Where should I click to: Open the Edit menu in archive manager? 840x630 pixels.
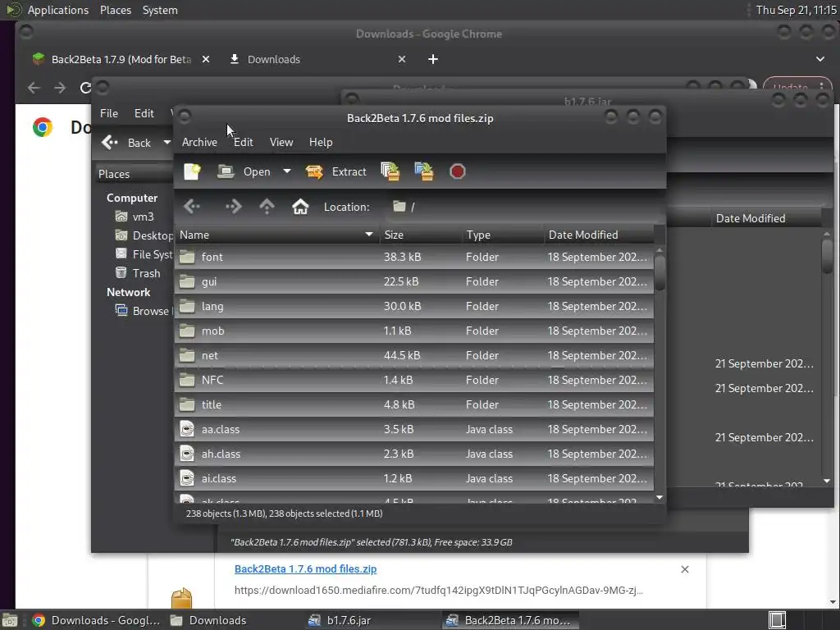tap(243, 142)
